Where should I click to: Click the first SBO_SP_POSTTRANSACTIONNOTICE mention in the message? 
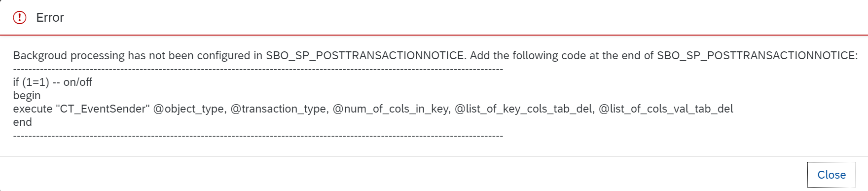(x=365, y=55)
